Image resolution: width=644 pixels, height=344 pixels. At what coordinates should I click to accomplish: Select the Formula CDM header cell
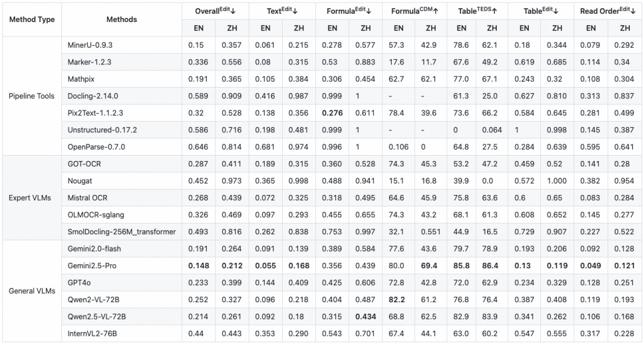[x=414, y=11]
